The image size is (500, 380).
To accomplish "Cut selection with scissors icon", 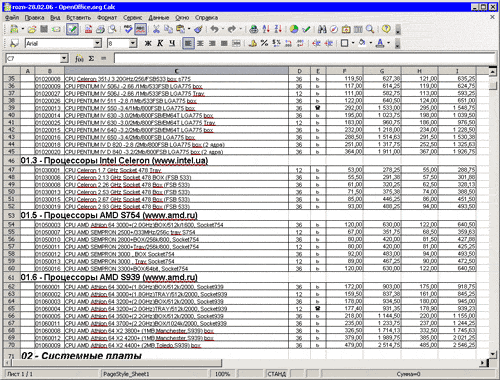I will click(156, 29).
